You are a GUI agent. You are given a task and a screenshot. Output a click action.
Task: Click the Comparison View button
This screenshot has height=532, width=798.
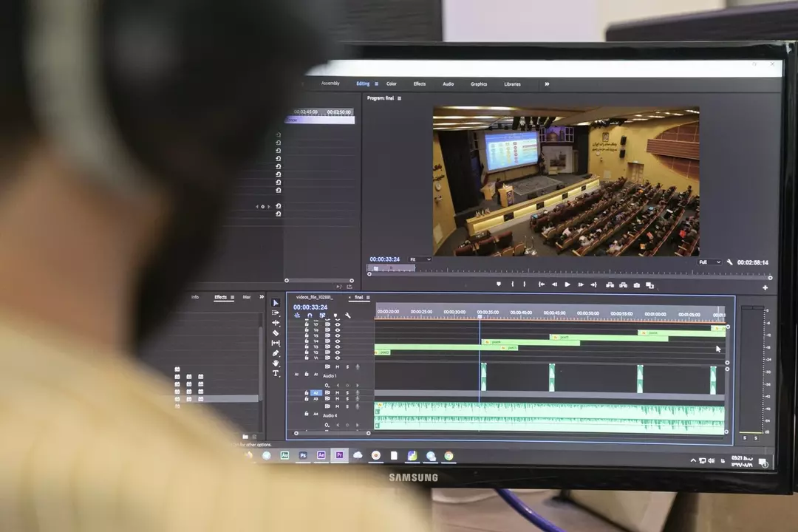point(650,286)
